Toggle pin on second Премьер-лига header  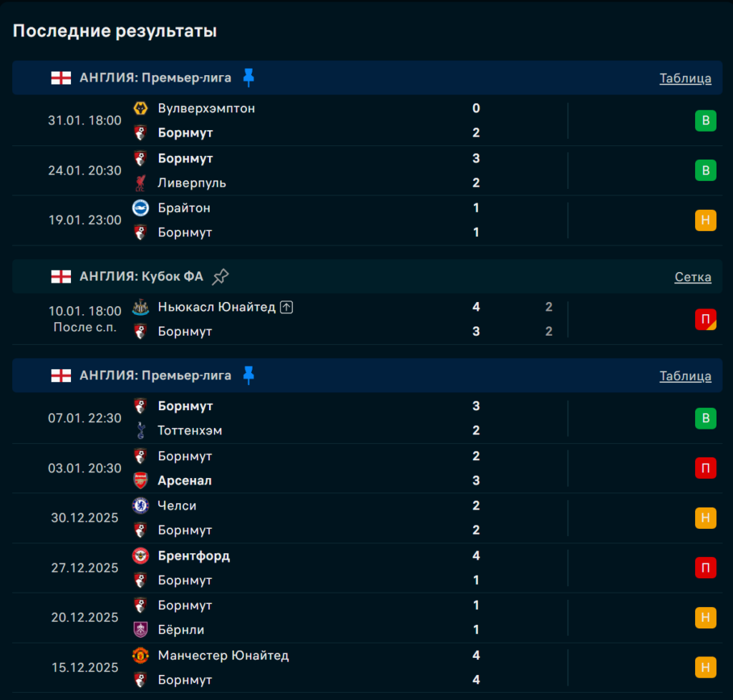click(248, 376)
